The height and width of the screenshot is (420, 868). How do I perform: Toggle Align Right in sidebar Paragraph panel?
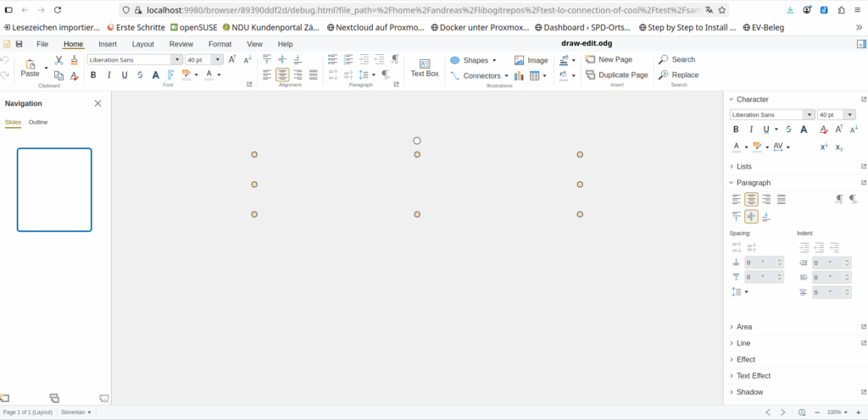pyautogui.click(x=766, y=200)
